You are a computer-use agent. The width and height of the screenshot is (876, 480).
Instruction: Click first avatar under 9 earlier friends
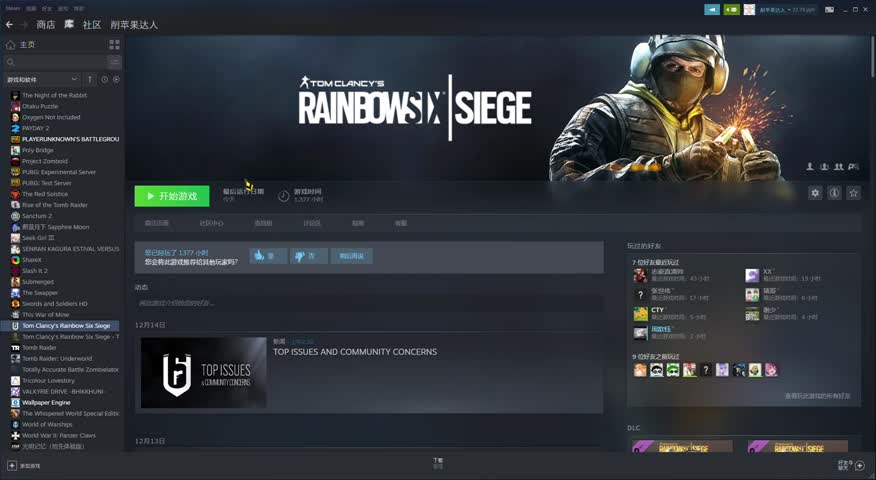coord(640,370)
